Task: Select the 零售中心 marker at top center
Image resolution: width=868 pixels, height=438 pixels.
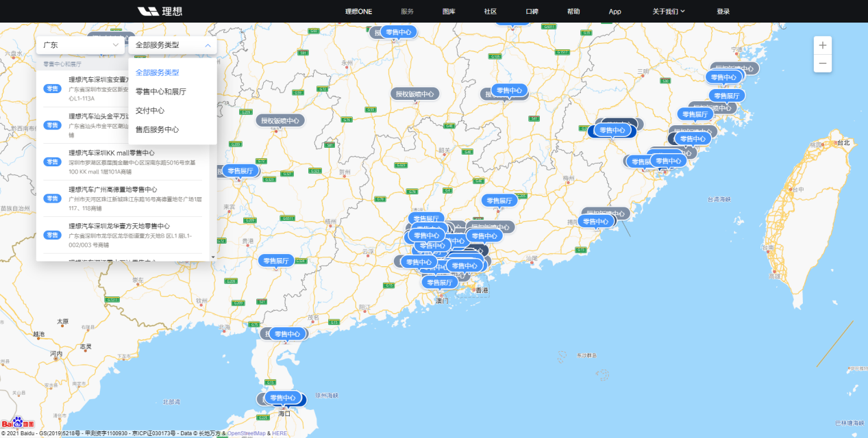Action: click(399, 32)
